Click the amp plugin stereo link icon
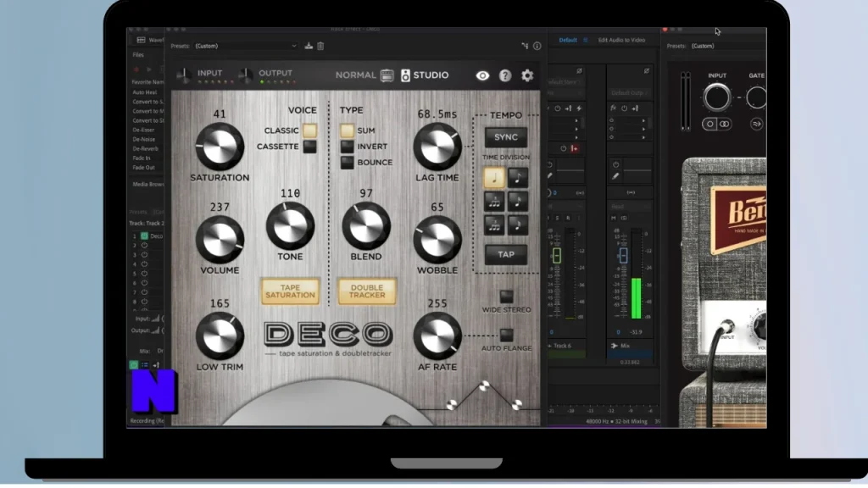This screenshot has width=868, height=488. tap(724, 124)
